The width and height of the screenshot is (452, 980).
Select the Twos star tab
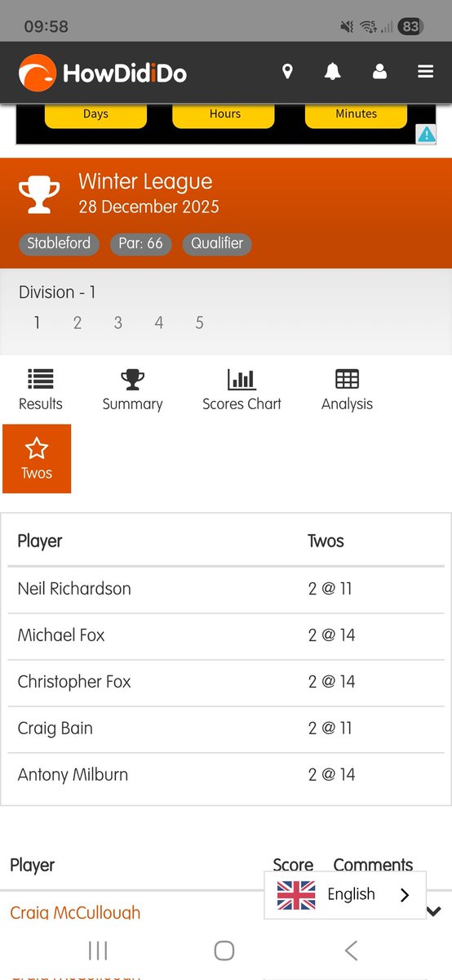(37, 459)
